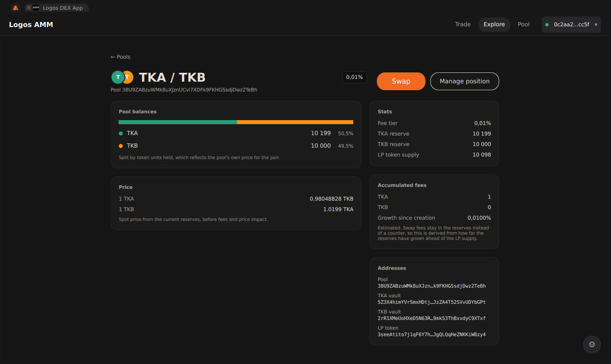The image size is (611, 364).
Task: Go back via the Pools link
Action: click(x=121, y=57)
